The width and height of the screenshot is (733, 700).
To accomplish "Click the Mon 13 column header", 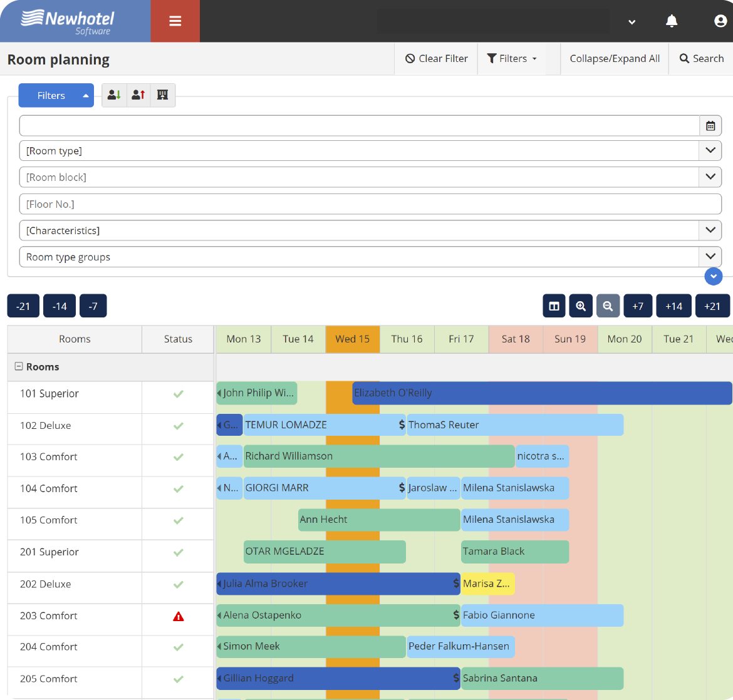I will (x=244, y=339).
